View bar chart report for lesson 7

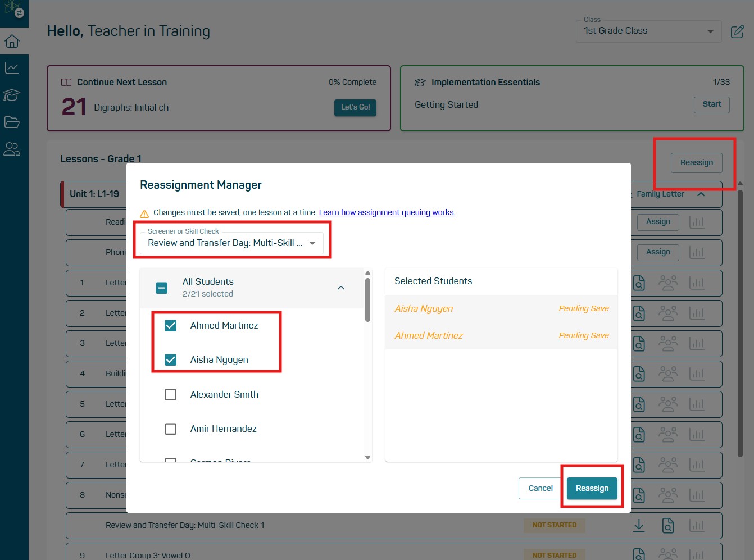pyautogui.click(x=697, y=465)
